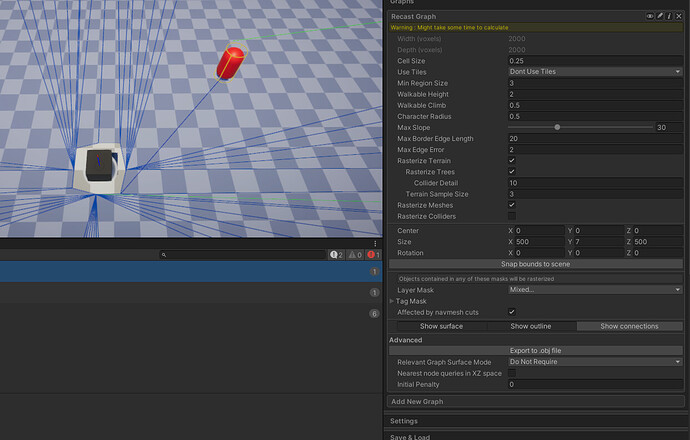Adjust the Max Slope slider handle
This screenshot has height=440, width=690.
[x=557, y=127]
